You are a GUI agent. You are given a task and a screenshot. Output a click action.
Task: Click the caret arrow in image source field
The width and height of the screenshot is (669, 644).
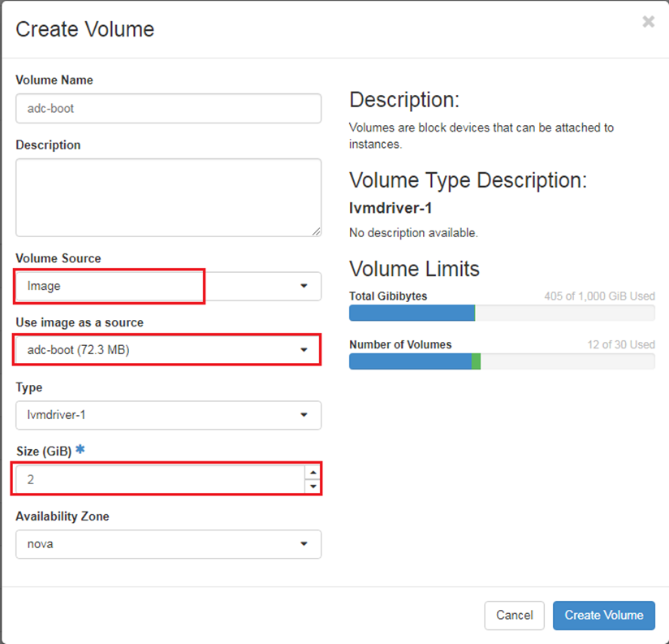(x=304, y=350)
